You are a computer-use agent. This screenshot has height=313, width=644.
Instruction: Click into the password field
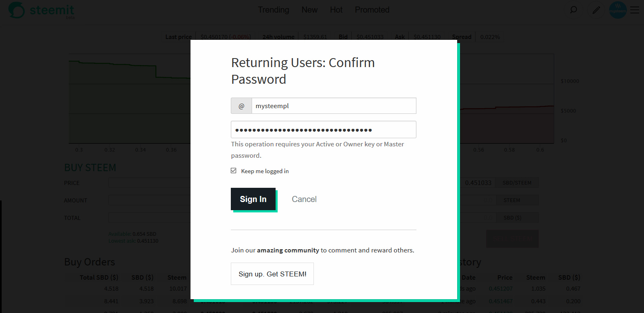[324, 130]
